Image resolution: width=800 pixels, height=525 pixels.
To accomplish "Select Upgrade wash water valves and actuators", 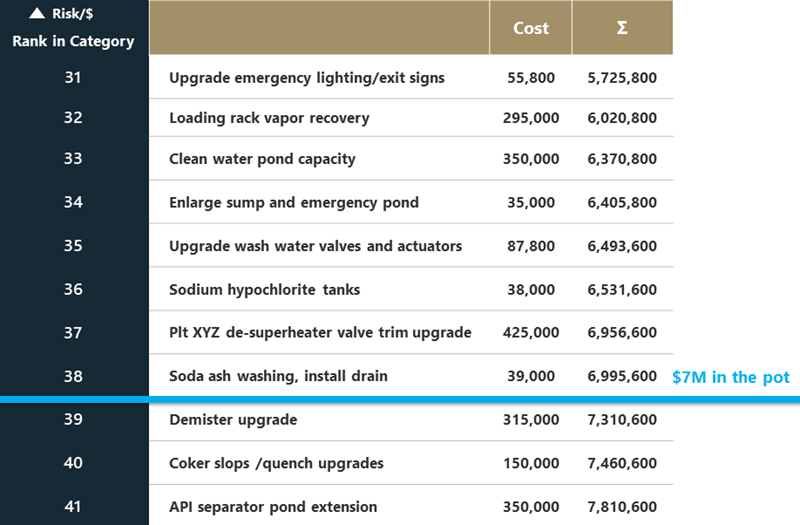I will click(316, 246).
